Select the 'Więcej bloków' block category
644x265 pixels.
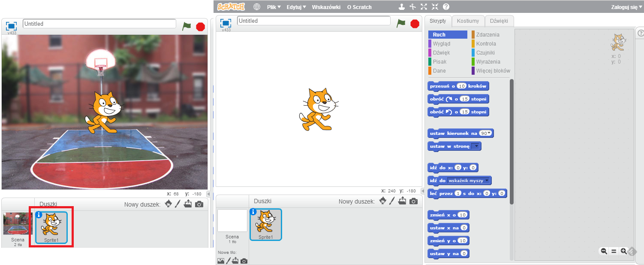[x=491, y=71]
